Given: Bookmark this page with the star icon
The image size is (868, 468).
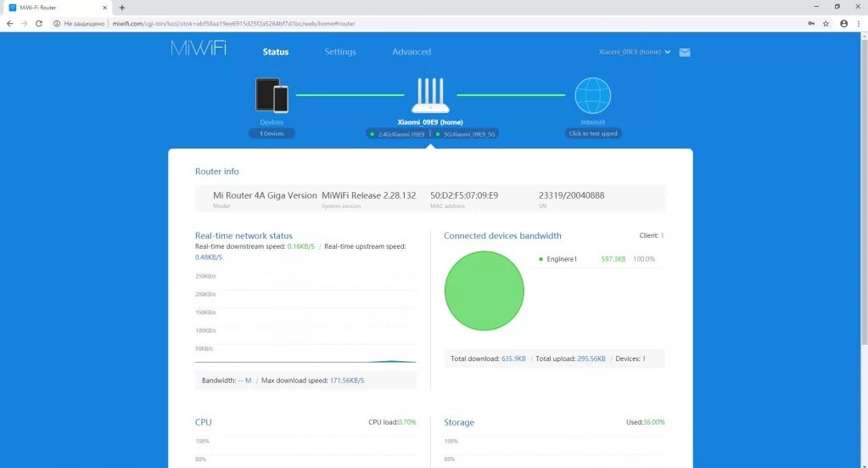Looking at the screenshot, I should (x=826, y=23).
